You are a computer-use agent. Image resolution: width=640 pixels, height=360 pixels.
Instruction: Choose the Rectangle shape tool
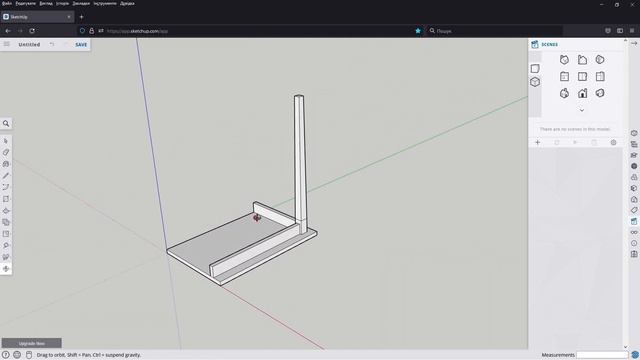pyautogui.click(x=6, y=199)
